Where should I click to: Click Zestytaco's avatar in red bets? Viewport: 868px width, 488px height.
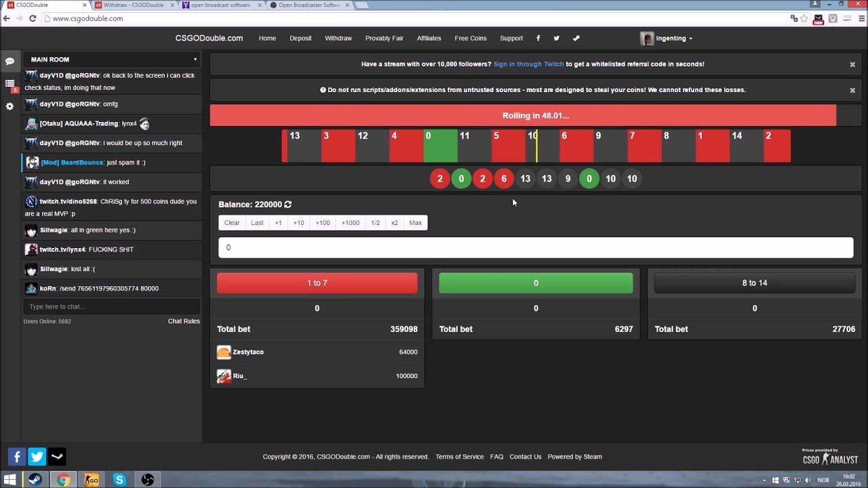[x=224, y=352]
